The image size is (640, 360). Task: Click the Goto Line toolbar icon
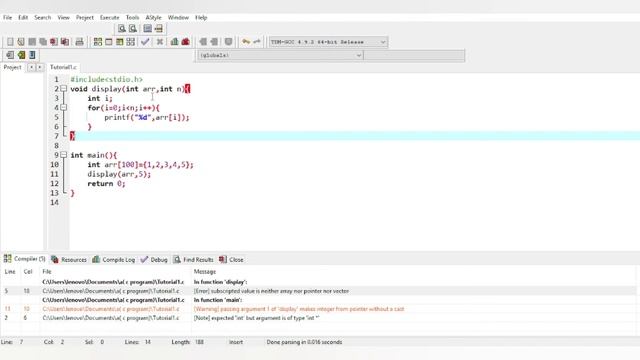[158, 29]
